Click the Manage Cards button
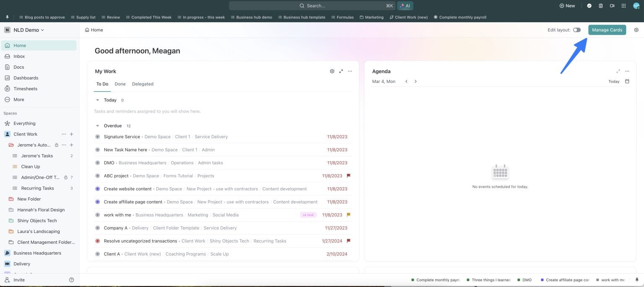Image resolution: width=644 pixels, height=287 pixels. tap(607, 30)
